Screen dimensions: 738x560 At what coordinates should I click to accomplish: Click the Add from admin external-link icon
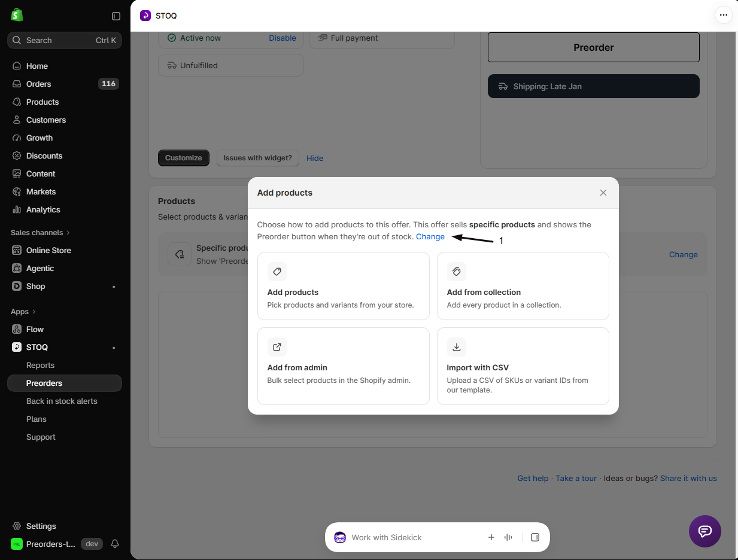click(x=277, y=347)
